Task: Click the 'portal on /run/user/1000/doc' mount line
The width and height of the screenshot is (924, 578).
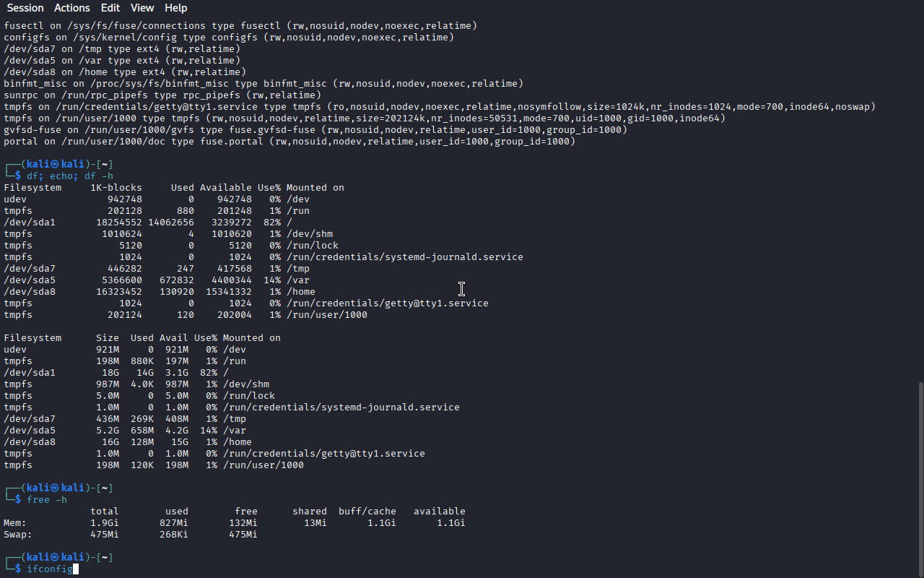Action: (289, 142)
